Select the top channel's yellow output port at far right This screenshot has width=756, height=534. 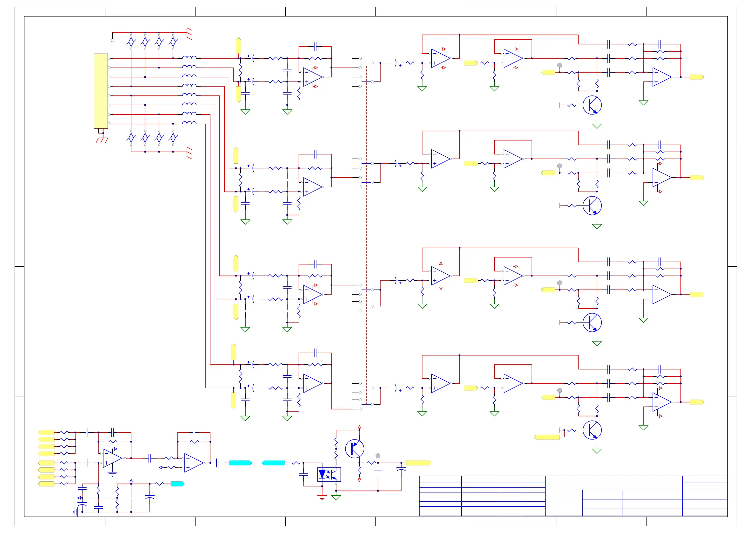697,77
